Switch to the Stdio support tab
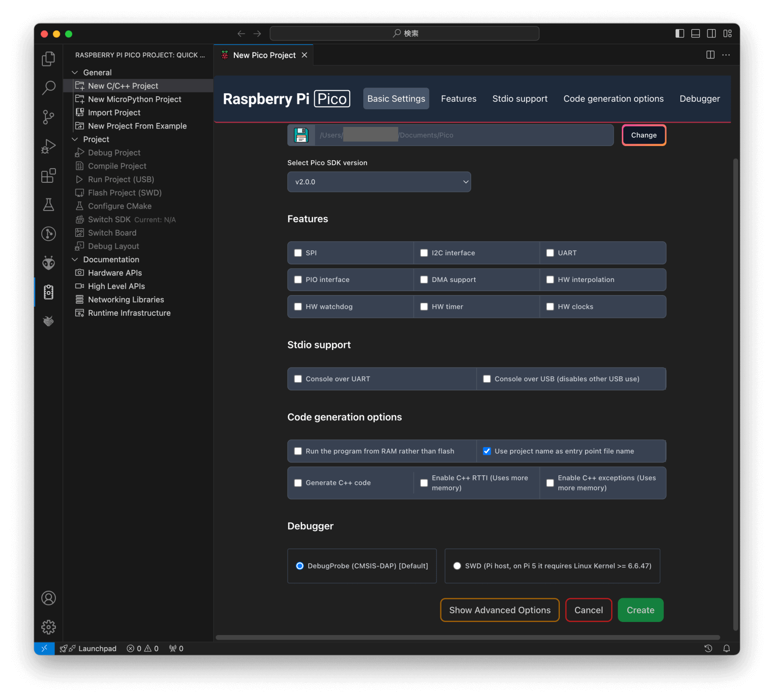The image size is (774, 700). 520,99
